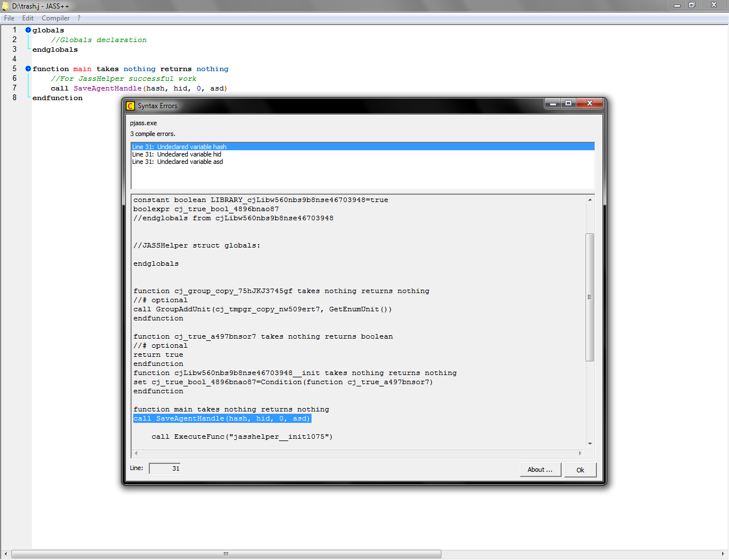
Task: Click 'function main takes nothing' line in preview
Action: pyautogui.click(x=231, y=409)
